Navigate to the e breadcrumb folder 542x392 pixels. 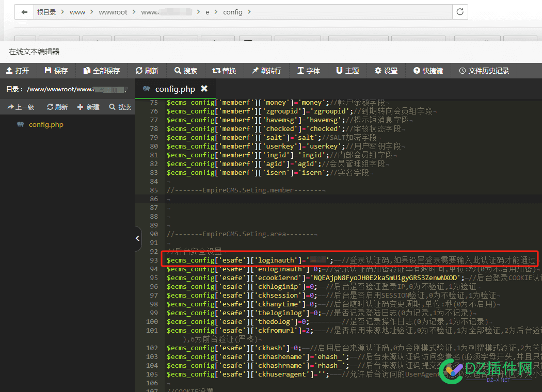click(208, 12)
